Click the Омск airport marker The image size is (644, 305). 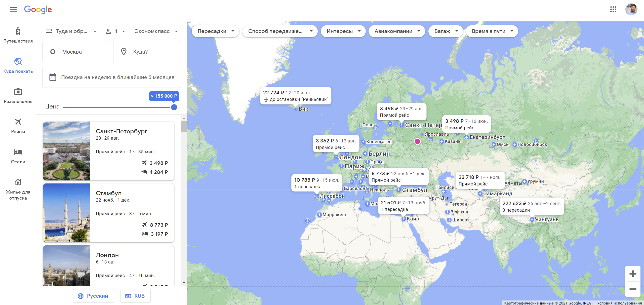(x=494, y=144)
